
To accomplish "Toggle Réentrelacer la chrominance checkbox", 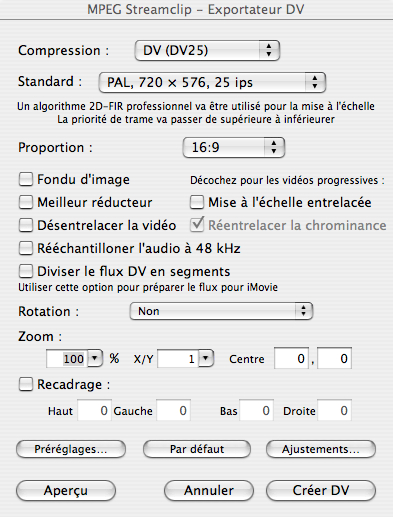I will [197, 225].
